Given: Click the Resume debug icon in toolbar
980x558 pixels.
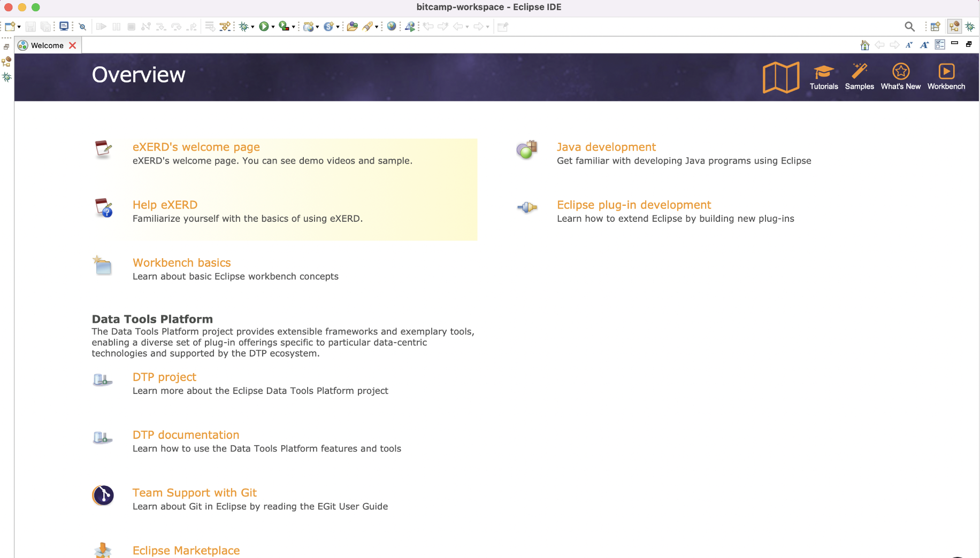Looking at the screenshot, I should coord(101,26).
